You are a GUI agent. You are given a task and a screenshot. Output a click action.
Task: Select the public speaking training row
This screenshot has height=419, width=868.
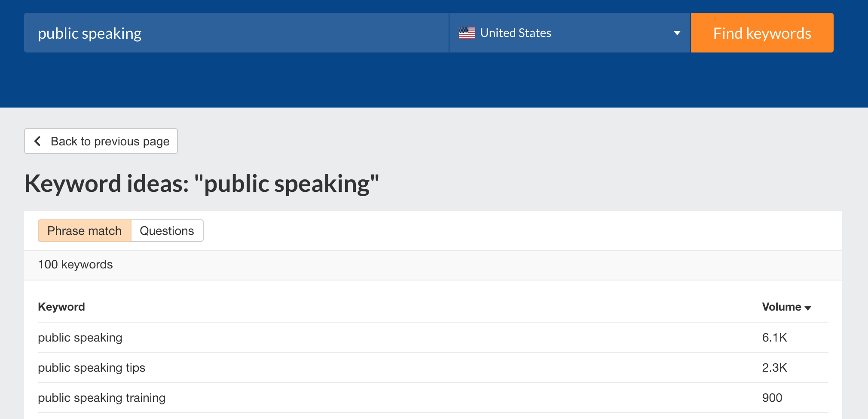[x=433, y=398]
